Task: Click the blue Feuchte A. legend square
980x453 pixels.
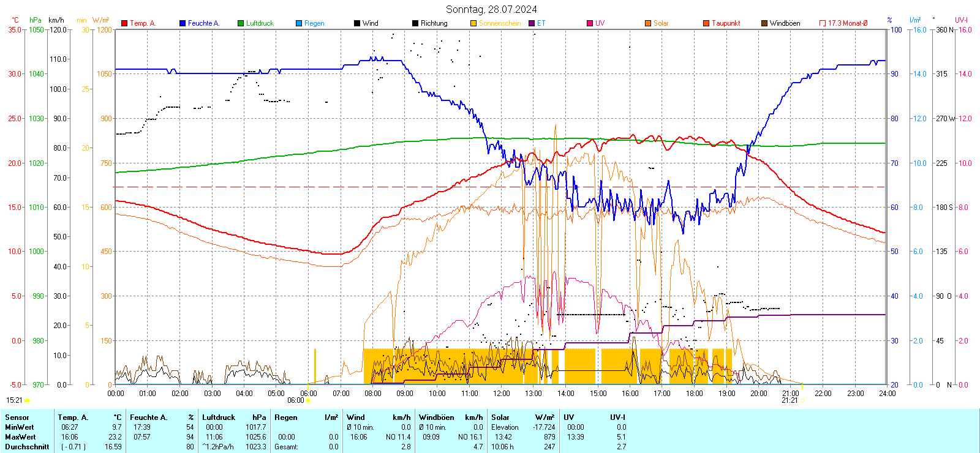Action: [x=183, y=23]
